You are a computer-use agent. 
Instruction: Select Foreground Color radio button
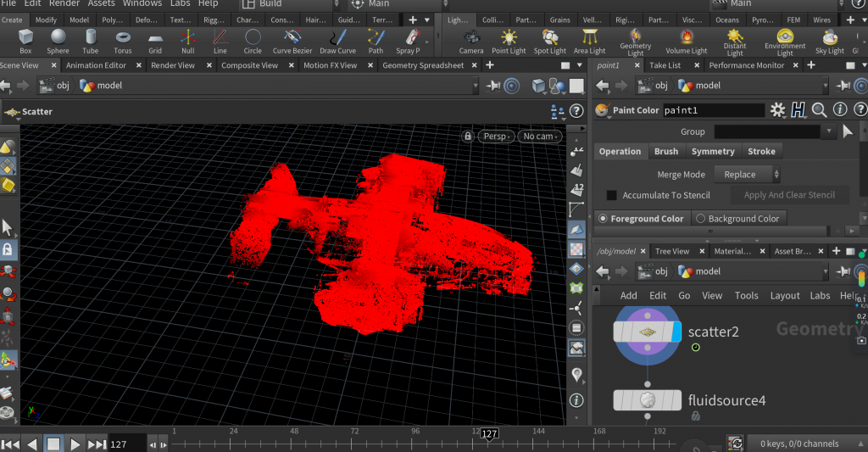point(603,219)
